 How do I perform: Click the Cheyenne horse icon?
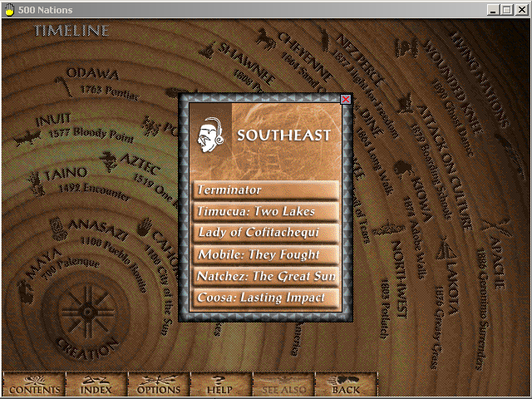pyautogui.click(x=265, y=39)
